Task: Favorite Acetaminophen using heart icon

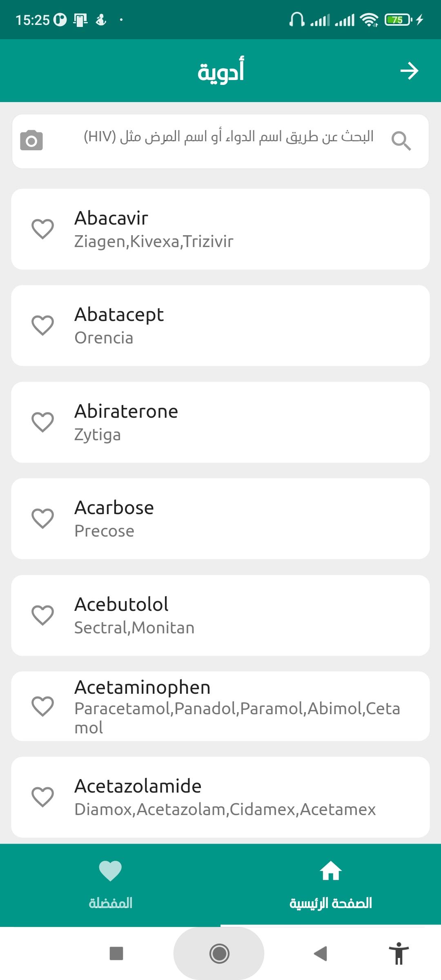Action: (43, 706)
